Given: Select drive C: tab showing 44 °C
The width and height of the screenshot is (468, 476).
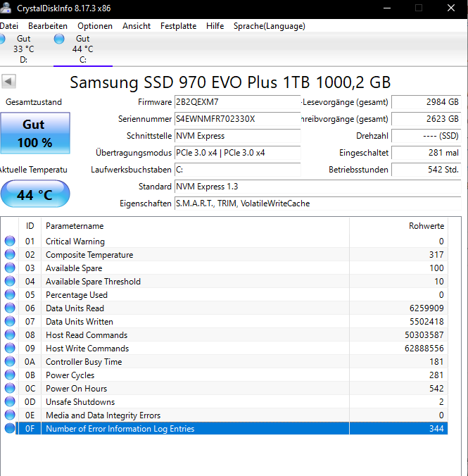Looking at the screenshot, I should (x=83, y=49).
